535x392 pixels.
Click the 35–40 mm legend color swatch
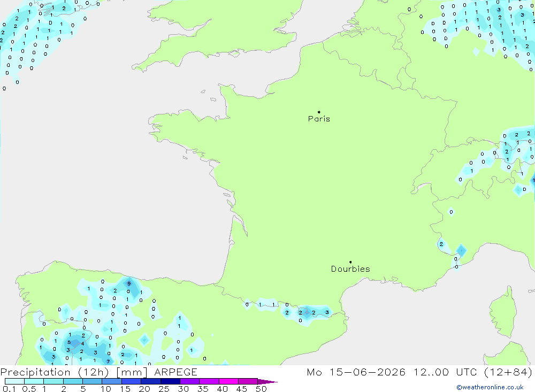[x=209, y=381]
